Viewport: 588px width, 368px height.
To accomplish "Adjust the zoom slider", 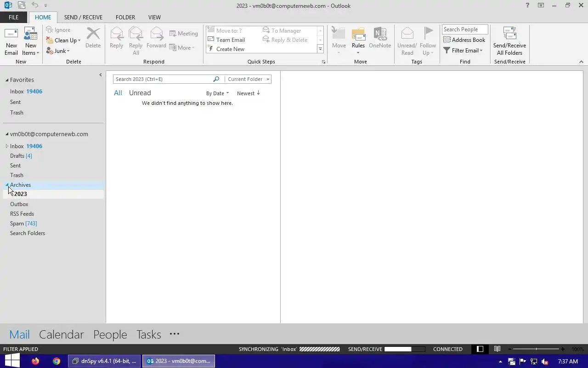I will (x=536, y=349).
